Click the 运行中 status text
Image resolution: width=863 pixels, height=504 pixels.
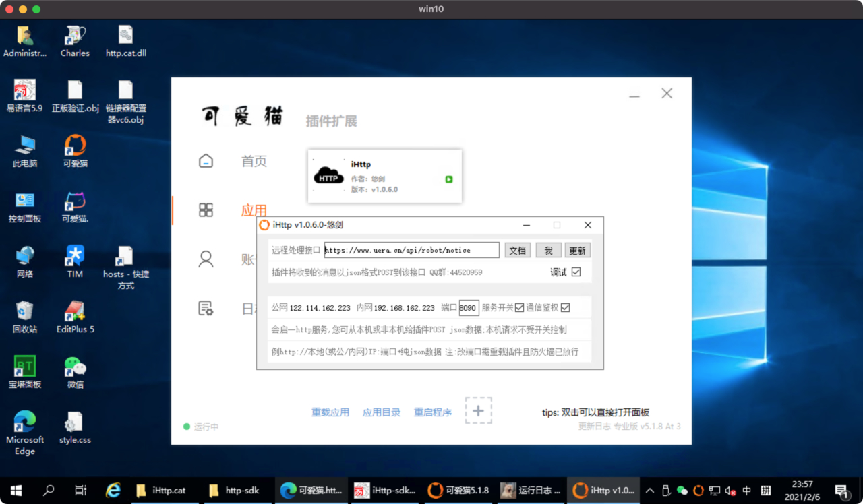coord(206,427)
